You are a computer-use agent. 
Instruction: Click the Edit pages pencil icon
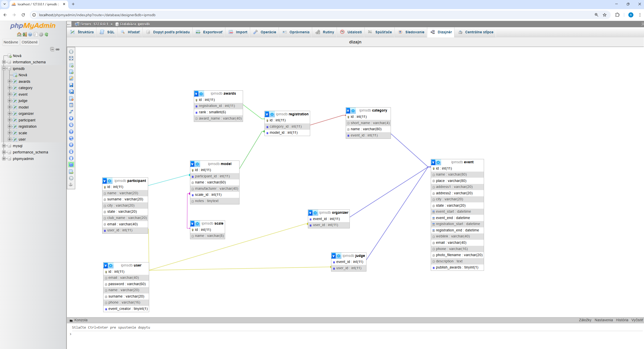point(71,78)
